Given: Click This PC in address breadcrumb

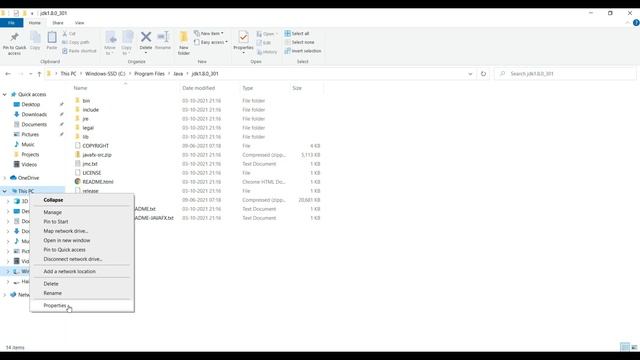Looking at the screenshot, I should [x=68, y=74].
